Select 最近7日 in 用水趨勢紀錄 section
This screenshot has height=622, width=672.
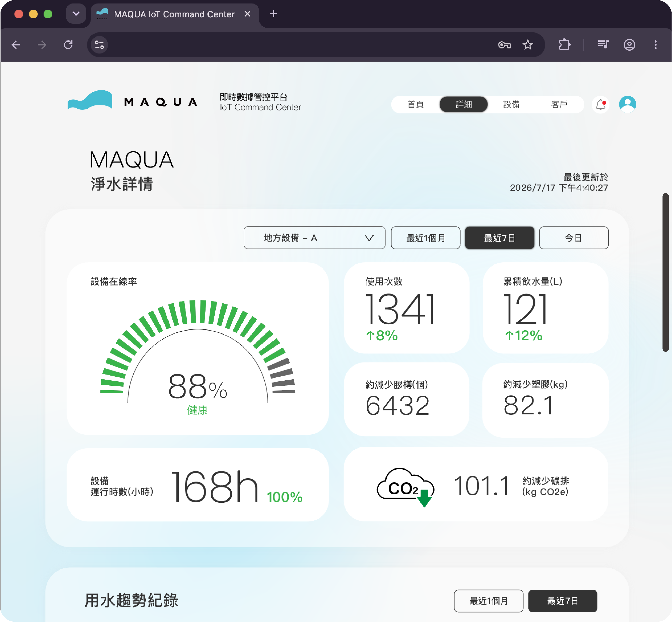[x=563, y=601]
